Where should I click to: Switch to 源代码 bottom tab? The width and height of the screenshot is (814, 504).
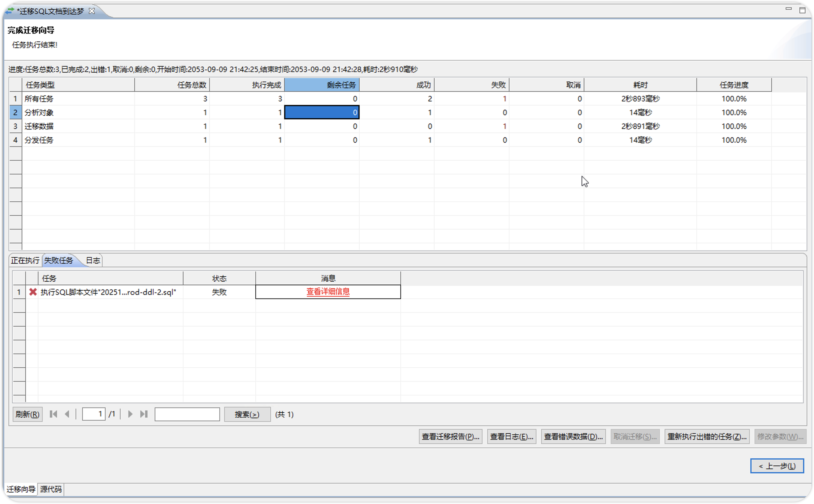(x=51, y=489)
